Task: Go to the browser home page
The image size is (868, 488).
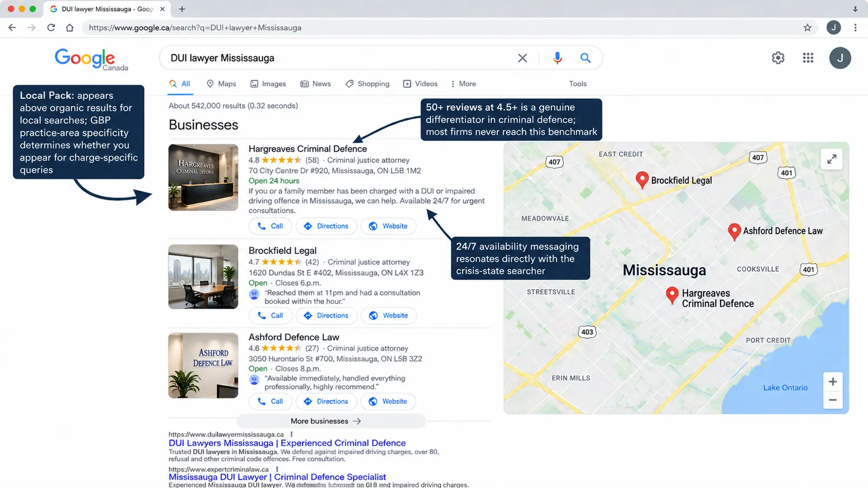Action: [x=69, y=28]
